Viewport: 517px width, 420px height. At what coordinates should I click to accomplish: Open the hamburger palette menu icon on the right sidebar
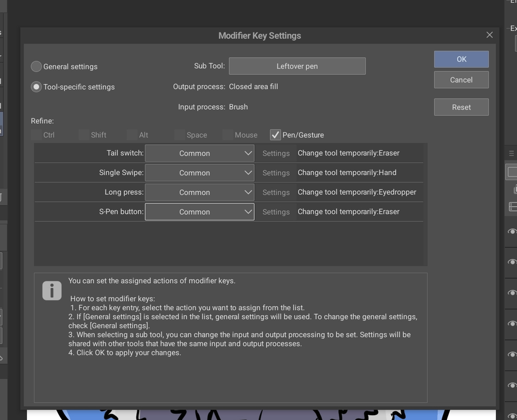(511, 153)
